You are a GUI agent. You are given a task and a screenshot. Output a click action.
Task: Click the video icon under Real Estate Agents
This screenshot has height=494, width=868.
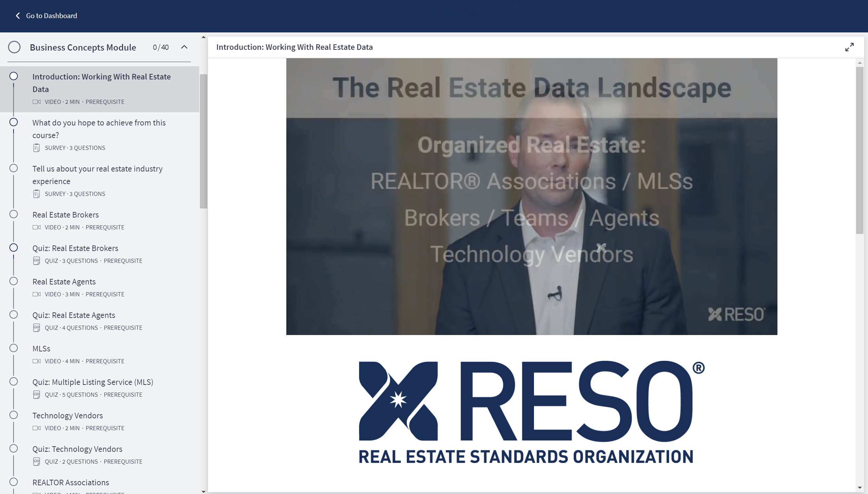pyautogui.click(x=36, y=294)
